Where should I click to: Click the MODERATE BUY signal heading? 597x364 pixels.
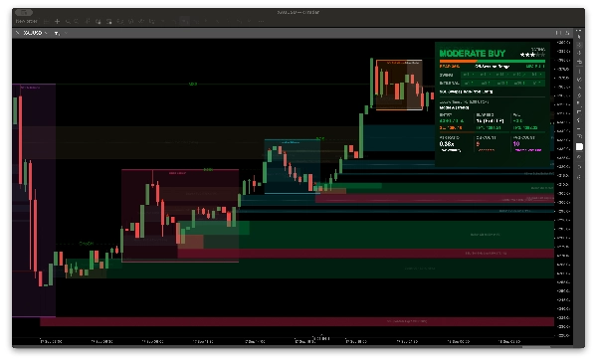pyautogui.click(x=472, y=54)
